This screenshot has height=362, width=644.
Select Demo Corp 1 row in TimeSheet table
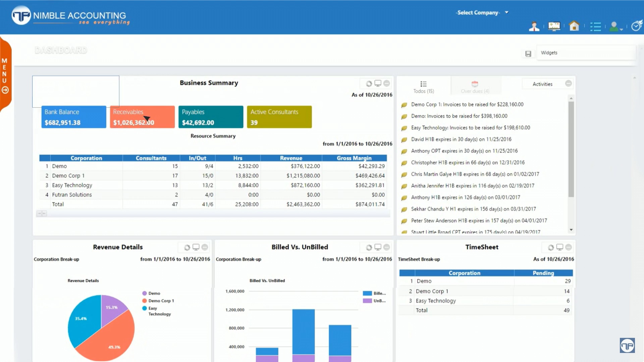tap(486, 291)
